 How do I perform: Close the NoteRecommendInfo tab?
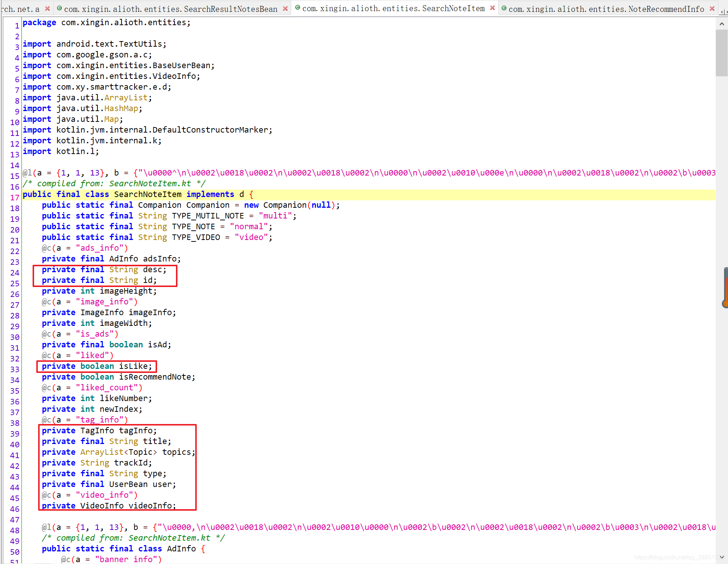click(x=712, y=9)
